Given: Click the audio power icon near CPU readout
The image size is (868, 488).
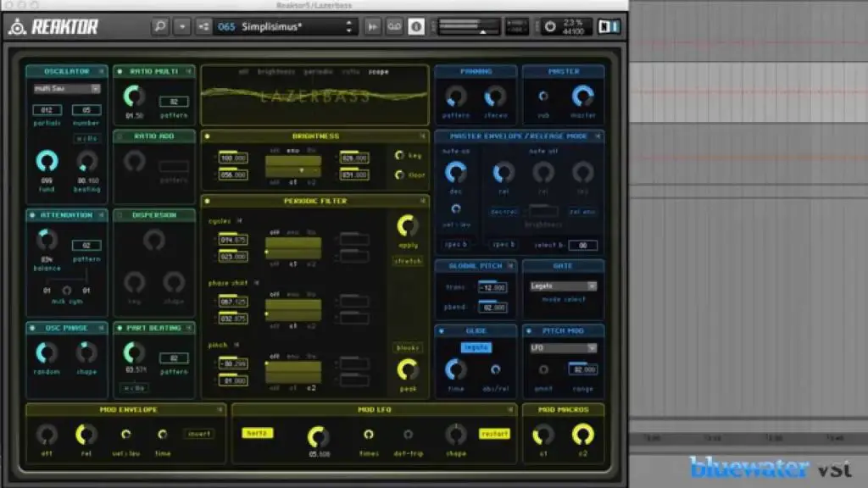Looking at the screenshot, I should pos(549,26).
